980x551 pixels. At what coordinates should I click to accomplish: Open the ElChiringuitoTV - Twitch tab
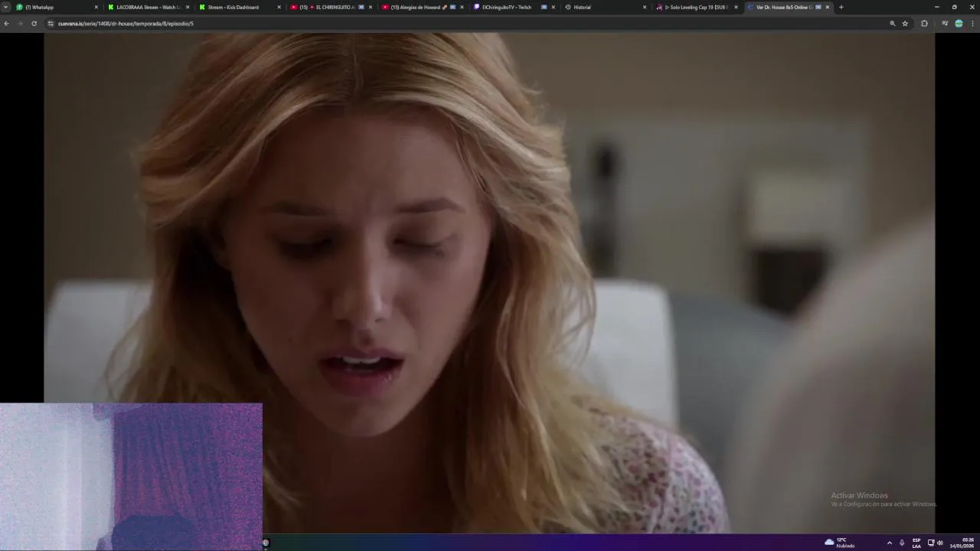[512, 7]
